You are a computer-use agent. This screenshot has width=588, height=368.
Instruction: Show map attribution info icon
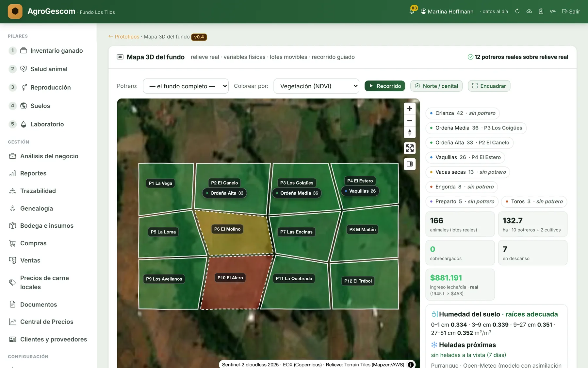(x=411, y=364)
